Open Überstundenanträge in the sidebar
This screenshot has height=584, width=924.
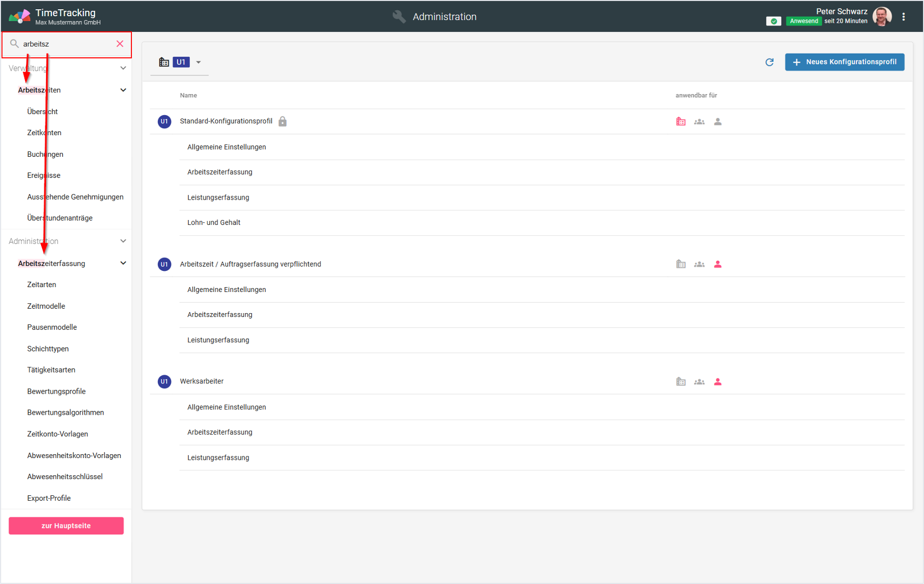[60, 218]
